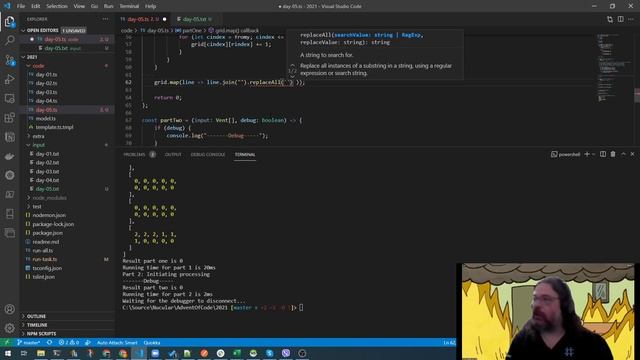Click the master branch status item
This screenshot has height=360, width=640.
point(29,342)
